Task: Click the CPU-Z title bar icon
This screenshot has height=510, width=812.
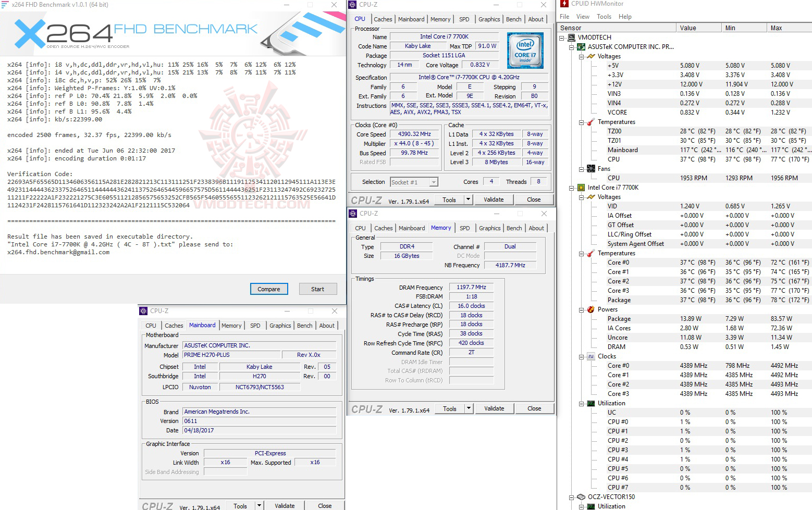Action: click(353, 4)
